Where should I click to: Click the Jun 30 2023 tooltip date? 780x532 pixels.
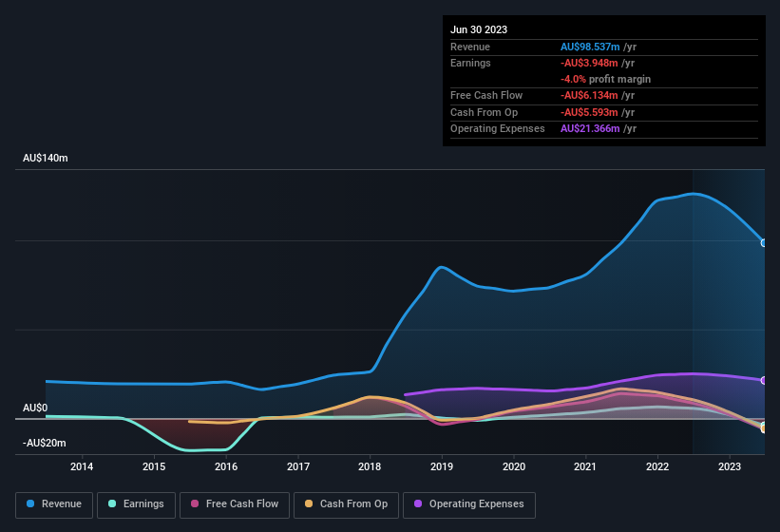pyautogui.click(x=479, y=29)
